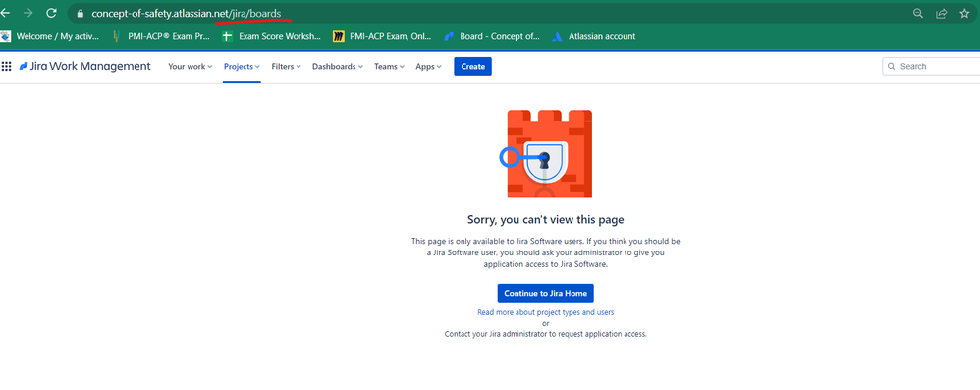The width and height of the screenshot is (980, 390).
Task: Open Read more about project types and users
Action: coord(546,311)
